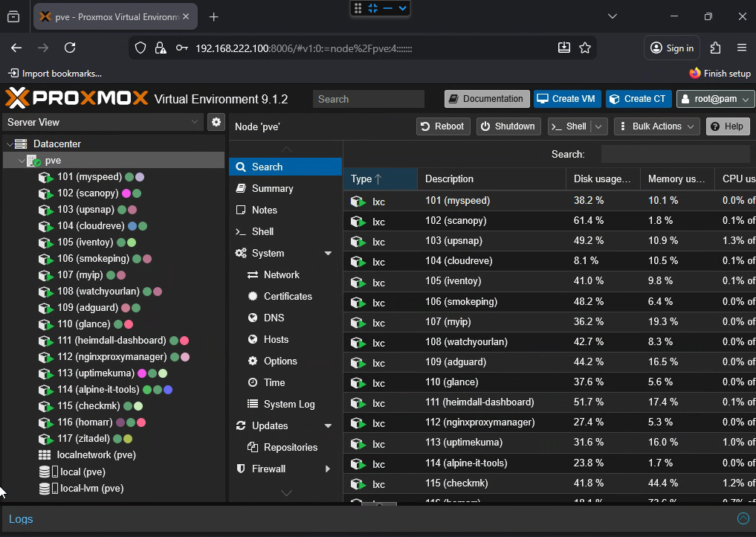Click the container icon for 110 (glance) in tree

coord(45,325)
